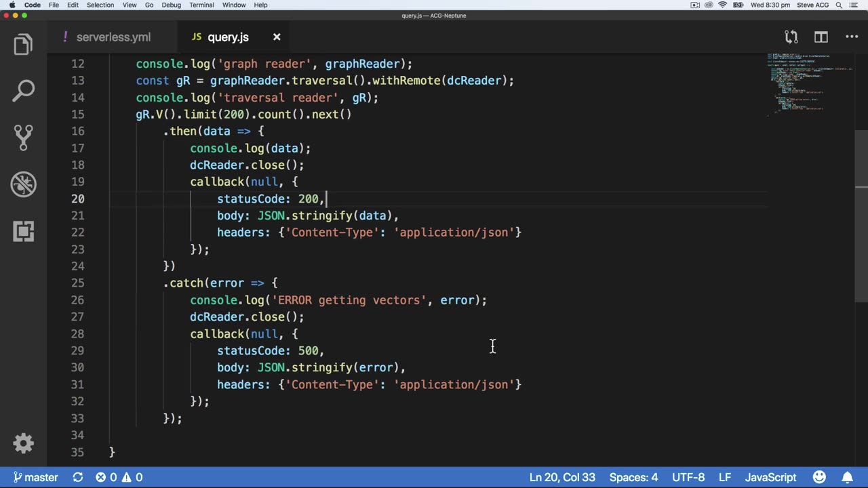Image resolution: width=868 pixels, height=488 pixels.
Task: Open the Debug menu in menu bar
Action: coord(171,5)
